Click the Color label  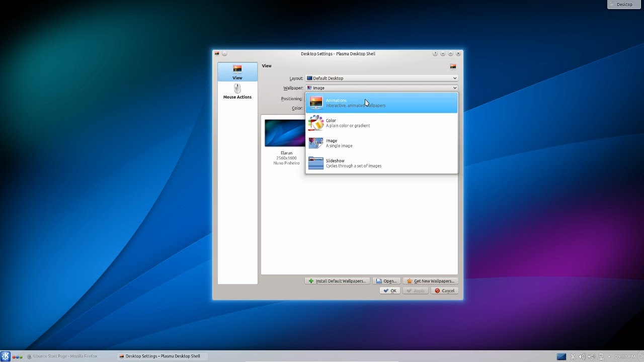[297, 108]
